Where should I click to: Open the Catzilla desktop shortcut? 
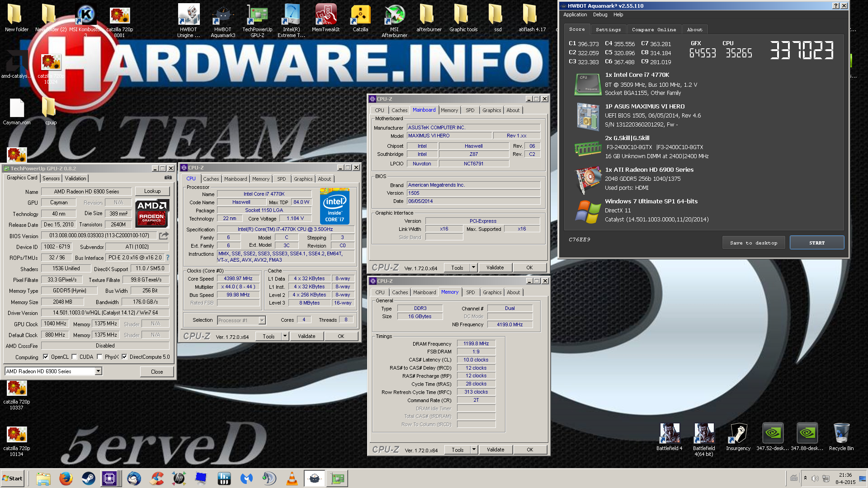[x=360, y=18]
